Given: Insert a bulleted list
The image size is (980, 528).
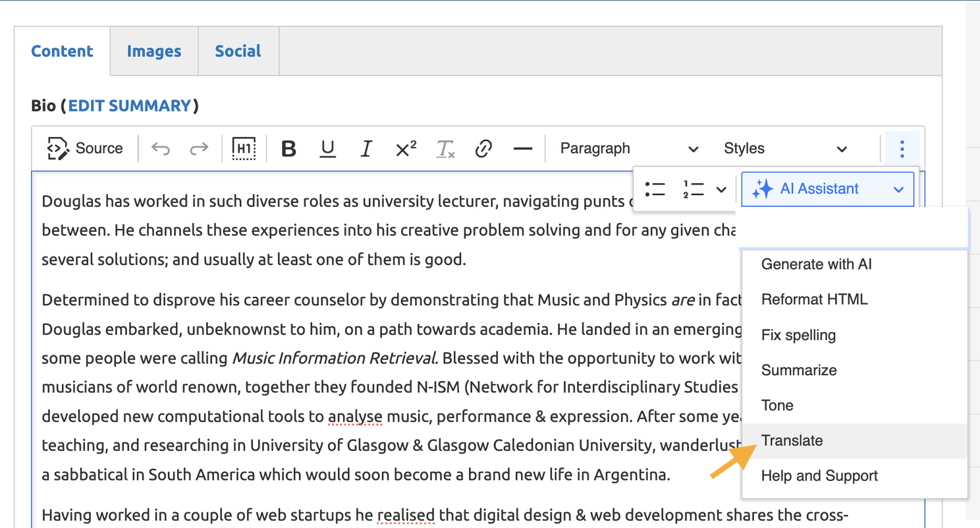Looking at the screenshot, I should (655, 190).
